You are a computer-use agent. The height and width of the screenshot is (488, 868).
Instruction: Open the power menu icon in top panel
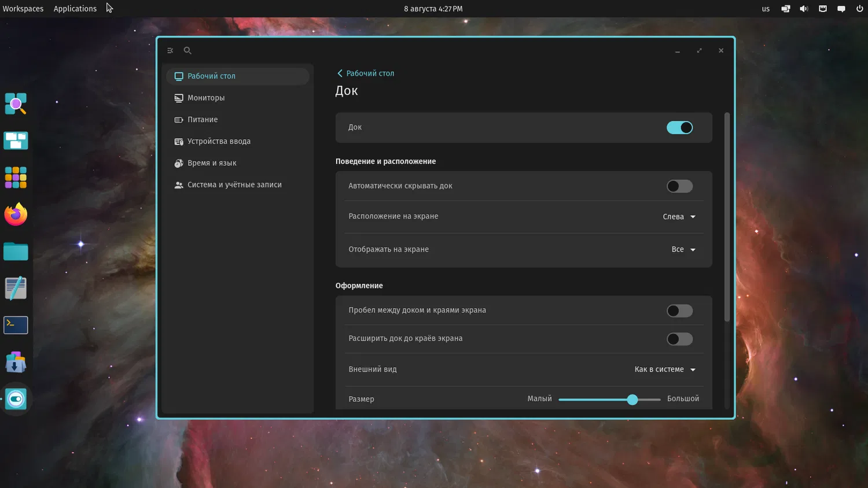pyautogui.click(x=859, y=9)
